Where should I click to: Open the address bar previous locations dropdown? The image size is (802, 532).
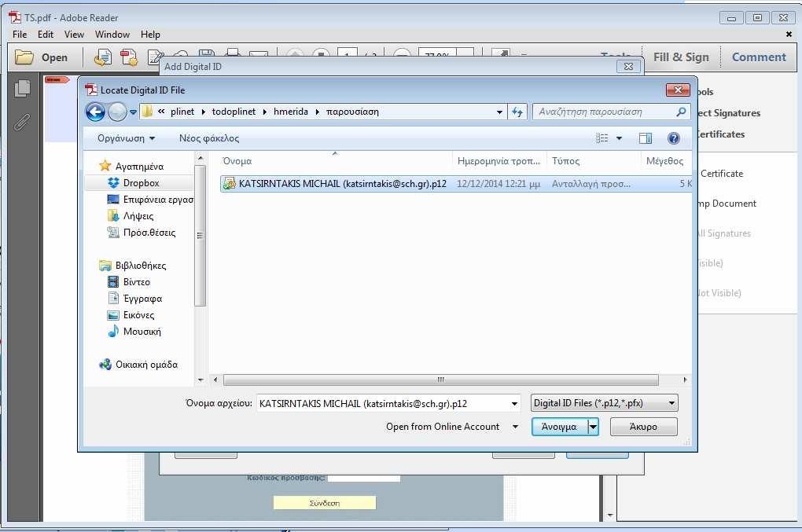pos(499,112)
